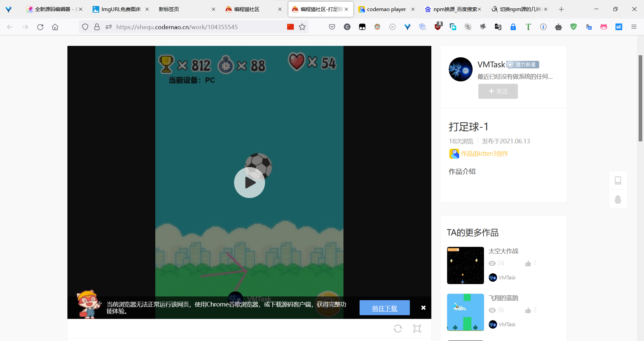Save page to Pocket

tap(332, 27)
